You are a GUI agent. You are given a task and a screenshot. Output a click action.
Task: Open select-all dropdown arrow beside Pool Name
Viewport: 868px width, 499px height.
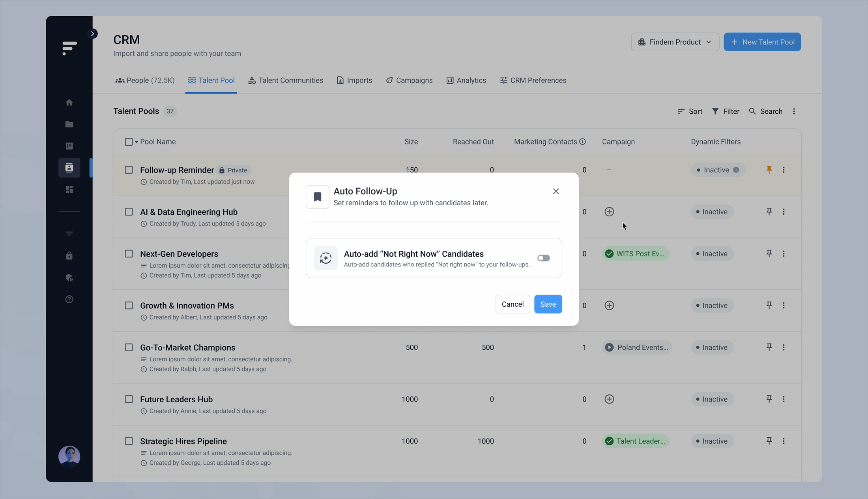coord(137,142)
